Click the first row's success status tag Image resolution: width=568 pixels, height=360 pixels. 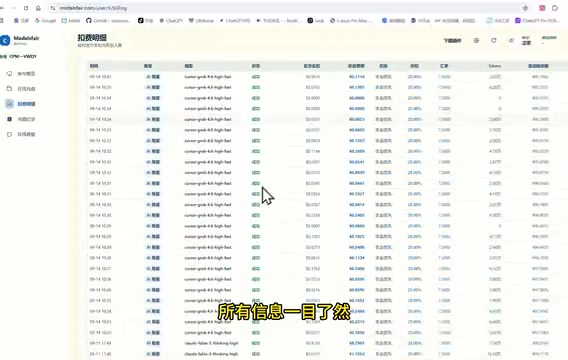point(256,77)
